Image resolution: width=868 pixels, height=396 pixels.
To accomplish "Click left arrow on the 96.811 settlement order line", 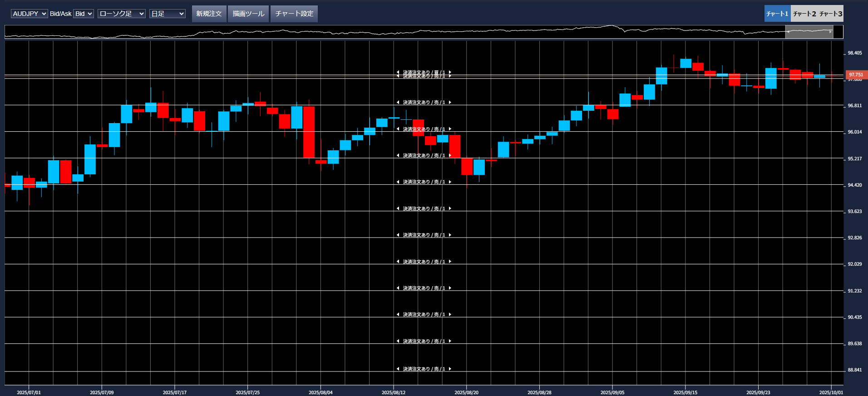I will point(398,103).
